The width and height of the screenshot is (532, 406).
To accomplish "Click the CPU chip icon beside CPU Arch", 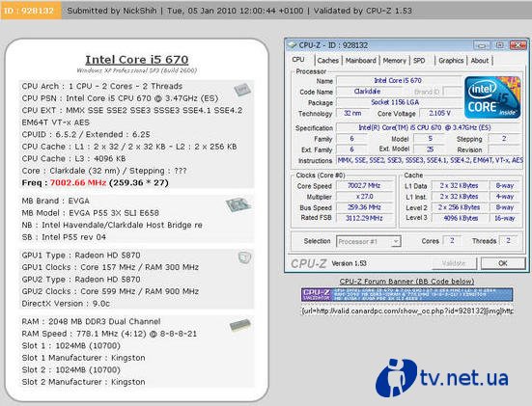I will tap(242, 90).
